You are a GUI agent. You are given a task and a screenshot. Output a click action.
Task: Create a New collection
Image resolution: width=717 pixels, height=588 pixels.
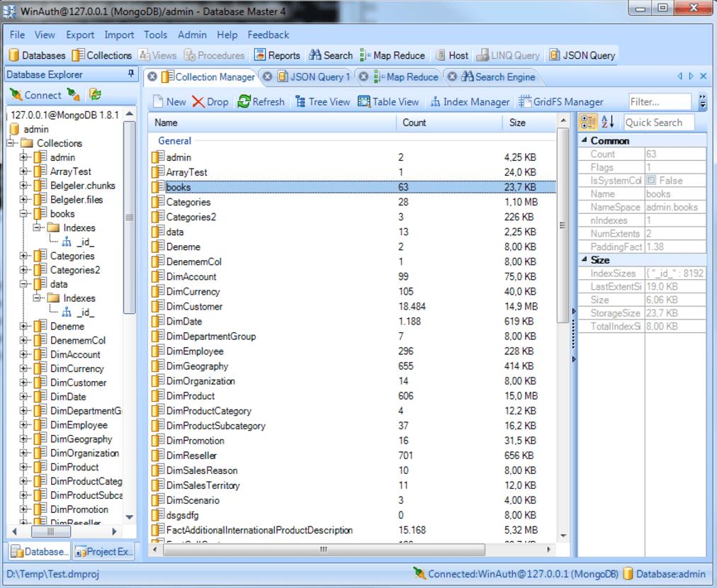coord(169,101)
